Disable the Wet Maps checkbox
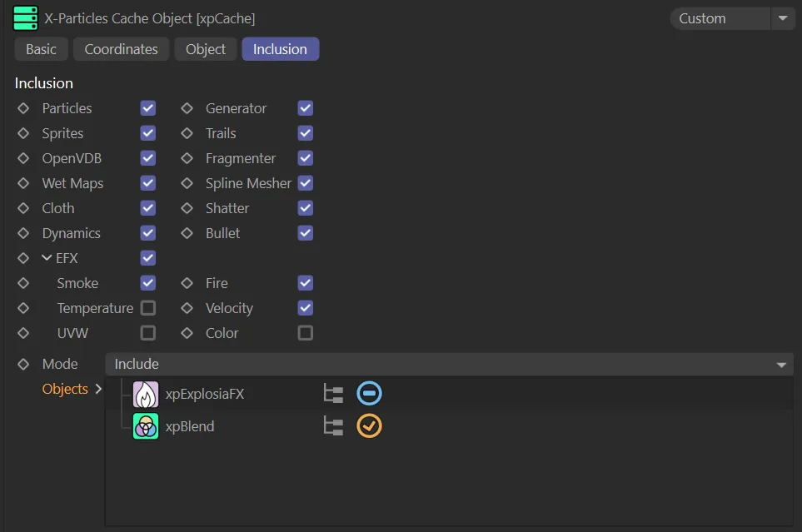Screen dimensions: 802x532 pos(148,183)
